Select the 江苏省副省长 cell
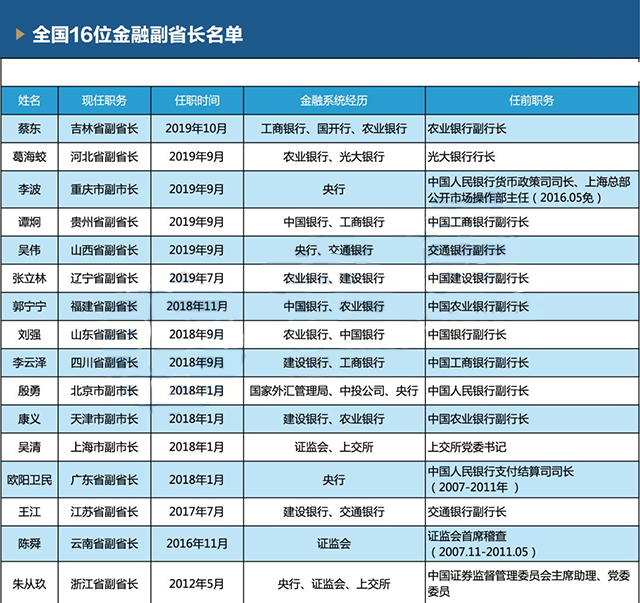The image size is (640, 603). pos(104,512)
